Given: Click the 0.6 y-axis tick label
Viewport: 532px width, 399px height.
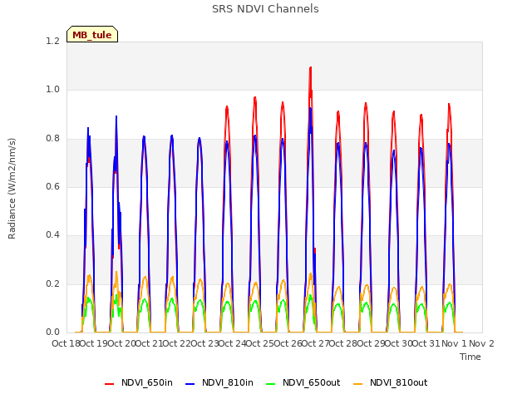Looking at the screenshot, I should (x=52, y=186).
